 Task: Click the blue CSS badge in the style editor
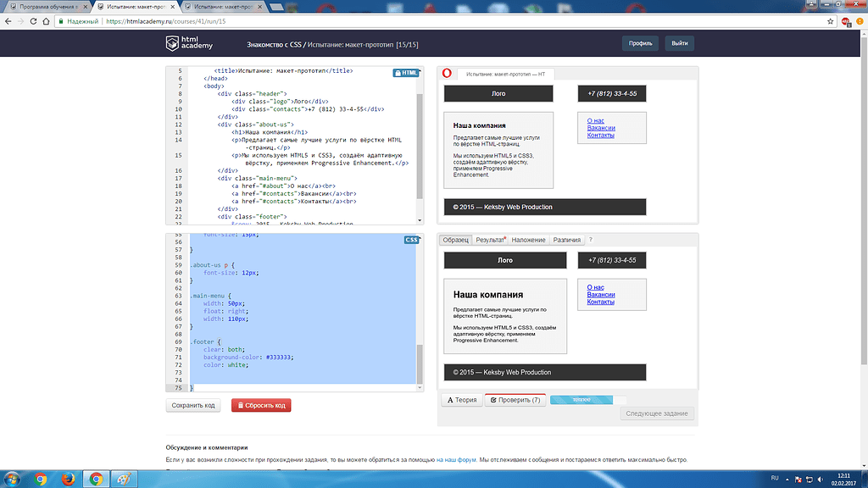[409, 240]
